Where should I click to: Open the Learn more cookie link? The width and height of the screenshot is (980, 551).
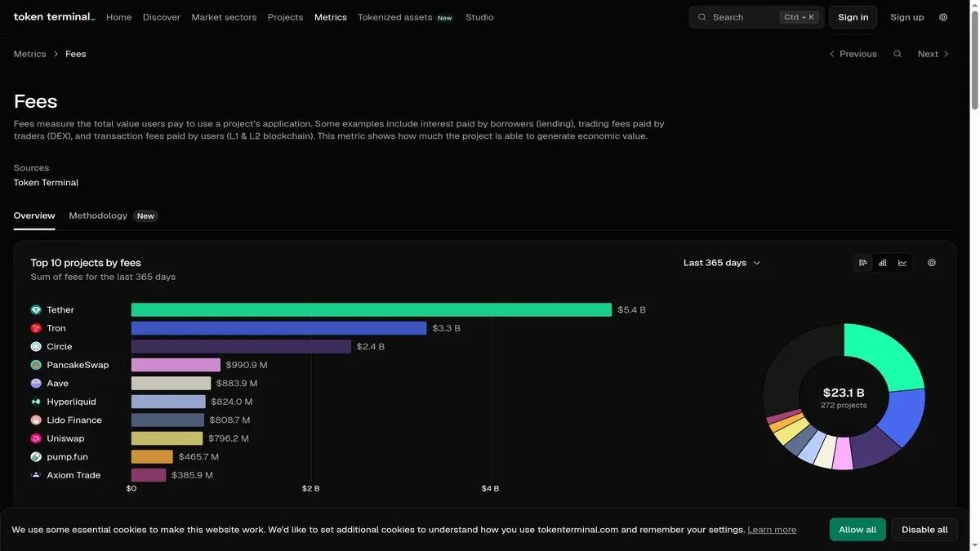(772, 530)
